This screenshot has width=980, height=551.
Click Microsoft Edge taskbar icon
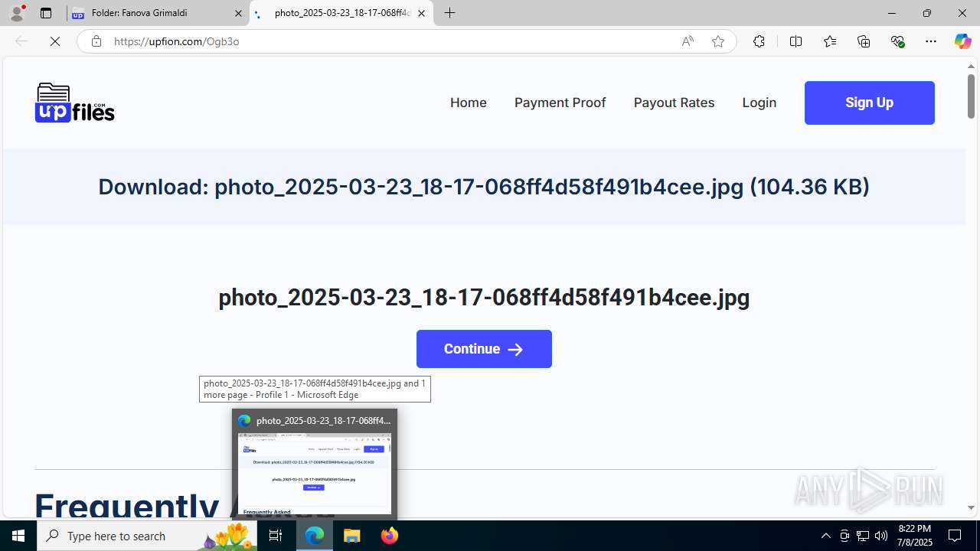[315, 536]
